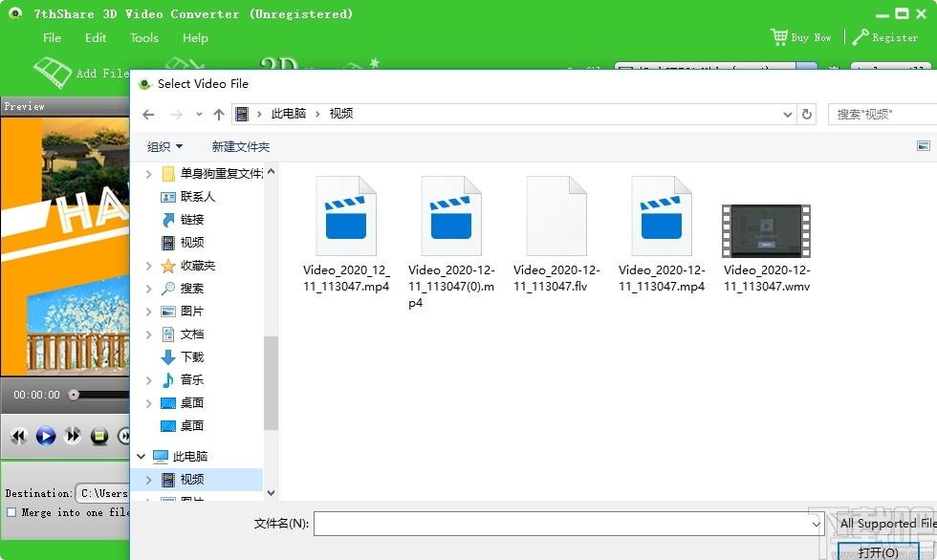937x560 pixels.
Task: Click 此电脑 in the address breadcrumb
Action: (x=289, y=114)
